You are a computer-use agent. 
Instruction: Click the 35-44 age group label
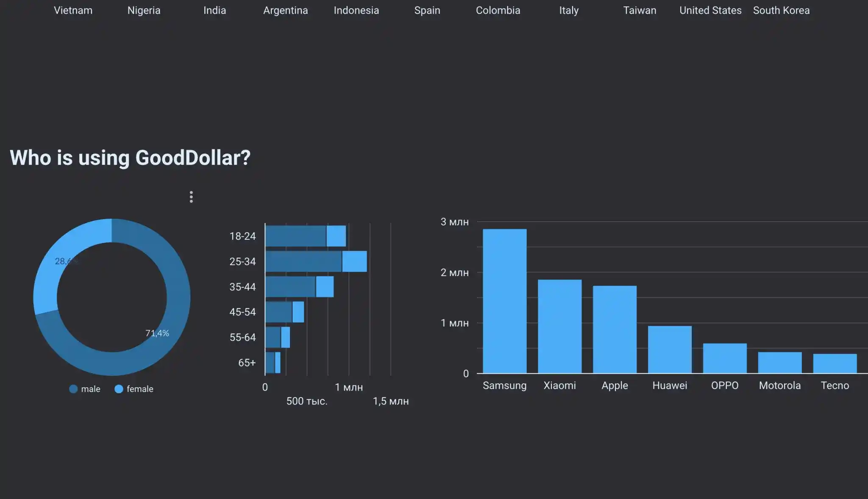(242, 287)
